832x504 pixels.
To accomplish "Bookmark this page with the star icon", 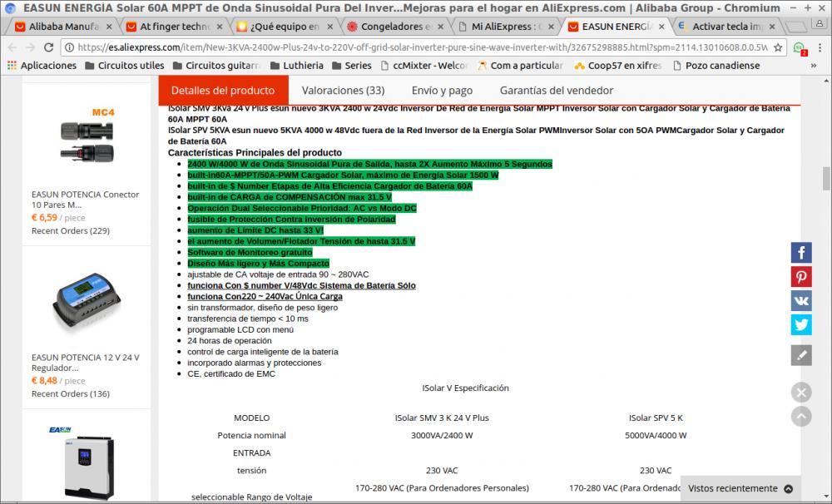I will [x=778, y=47].
